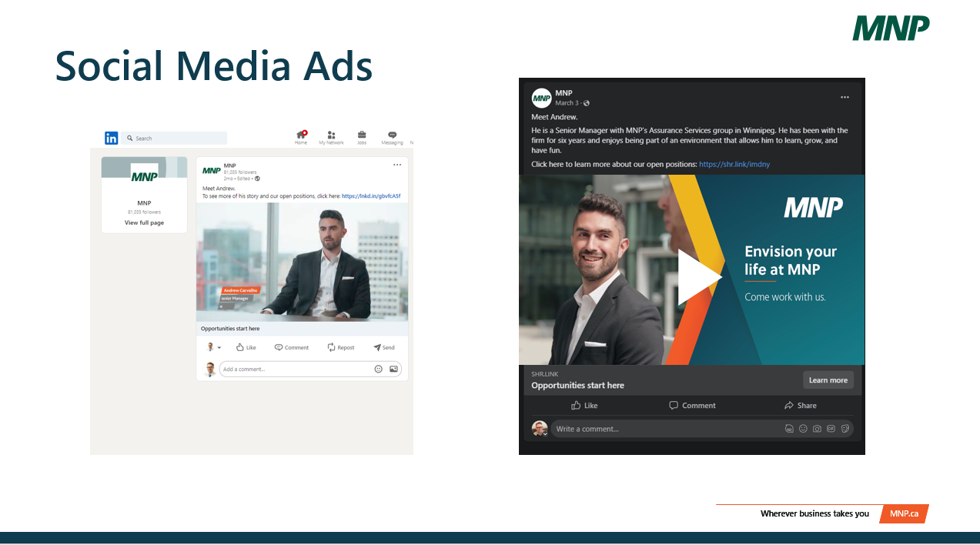
Task: Attach a camera photo to Facebook comment
Action: [x=817, y=429]
